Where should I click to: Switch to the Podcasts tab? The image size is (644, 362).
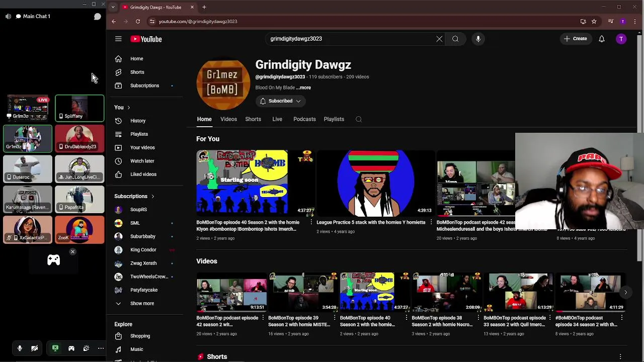(x=304, y=119)
